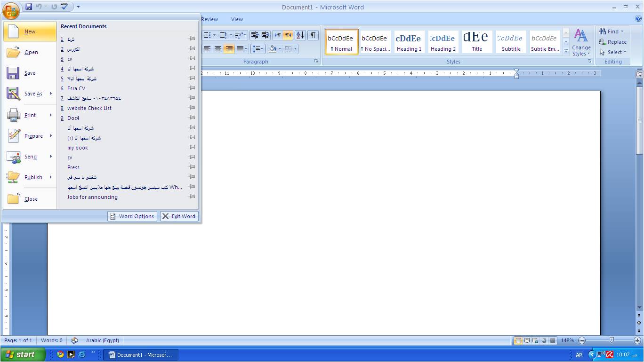
Task: Toggle Print Layout view in status bar
Action: (x=518, y=340)
